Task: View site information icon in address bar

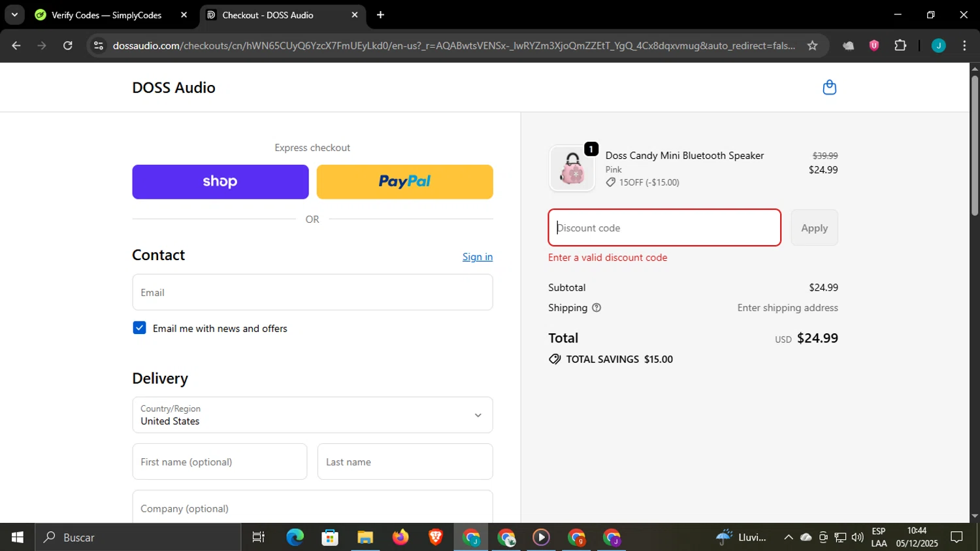Action: coord(99,46)
